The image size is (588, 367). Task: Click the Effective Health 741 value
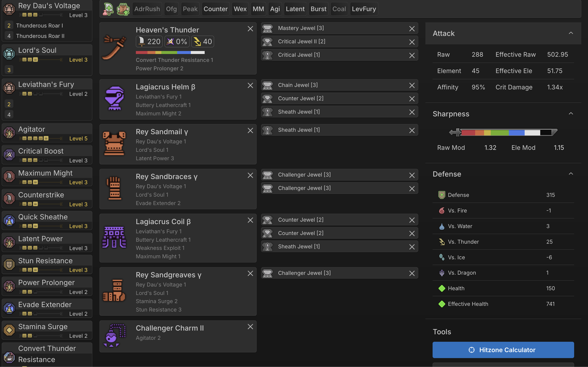550,304
